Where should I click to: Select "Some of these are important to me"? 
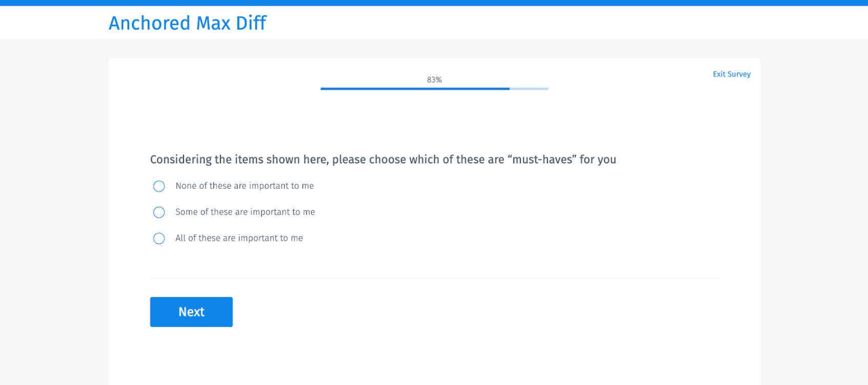coord(159,212)
